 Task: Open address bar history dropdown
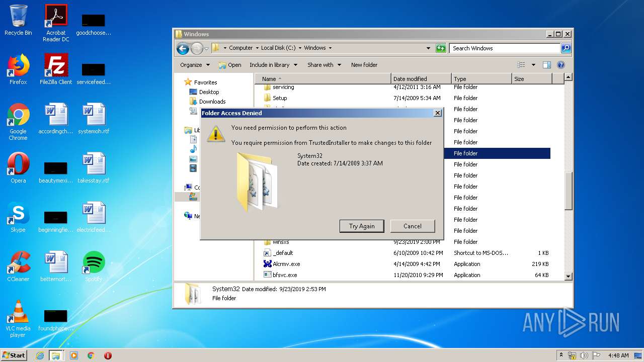coord(428,48)
